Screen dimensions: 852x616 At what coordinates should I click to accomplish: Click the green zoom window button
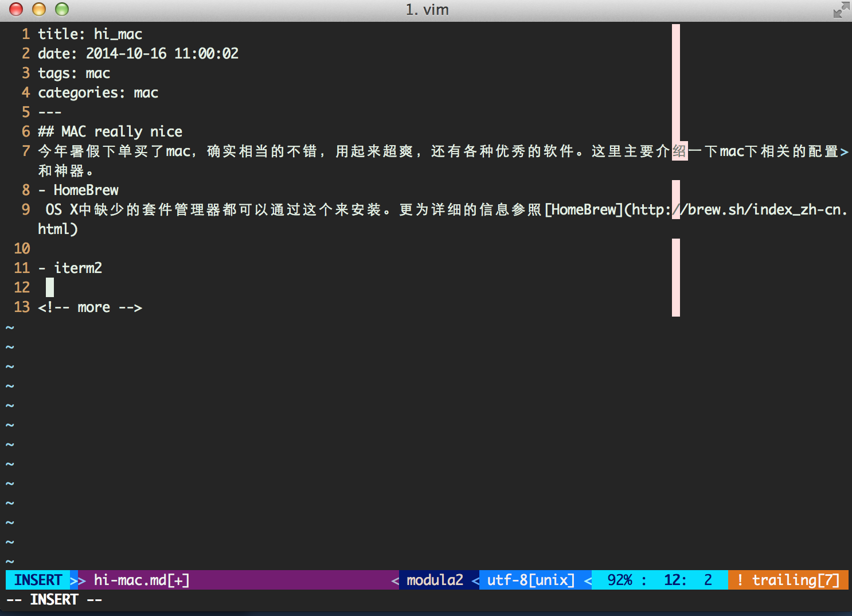click(x=62, y=9)
